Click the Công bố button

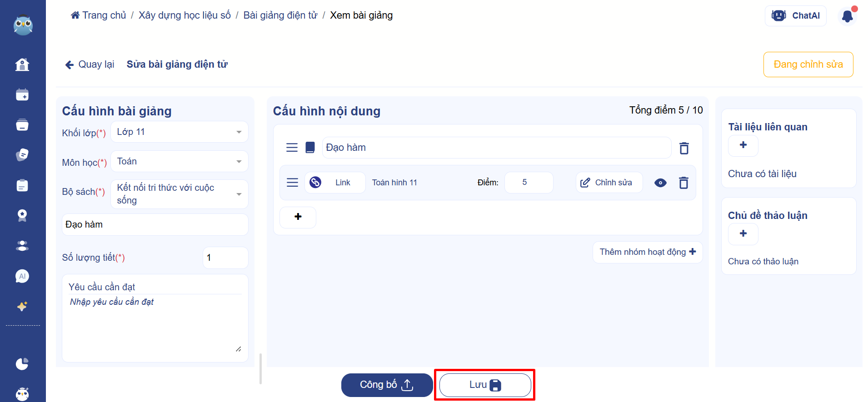[387, 385]
